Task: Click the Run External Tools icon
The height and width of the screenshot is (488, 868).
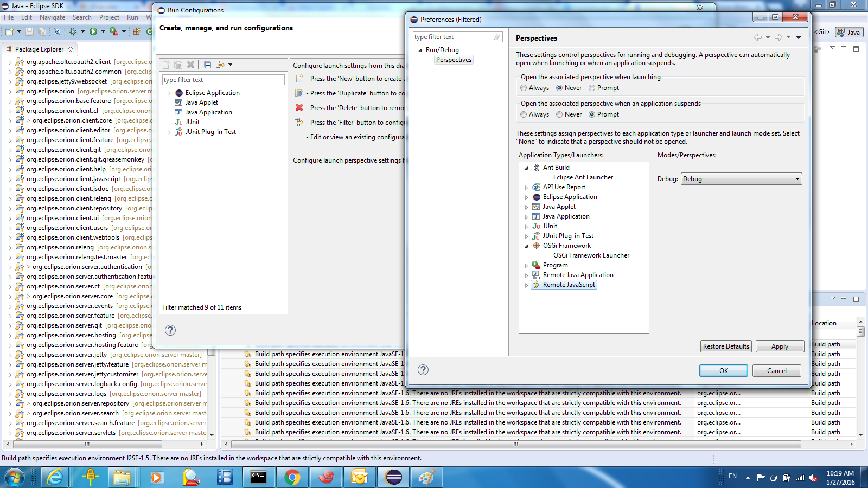Action: point(113,32)
